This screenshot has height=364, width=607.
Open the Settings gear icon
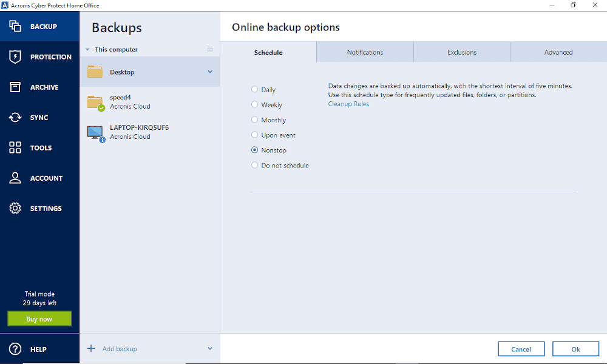click(15, 209)
